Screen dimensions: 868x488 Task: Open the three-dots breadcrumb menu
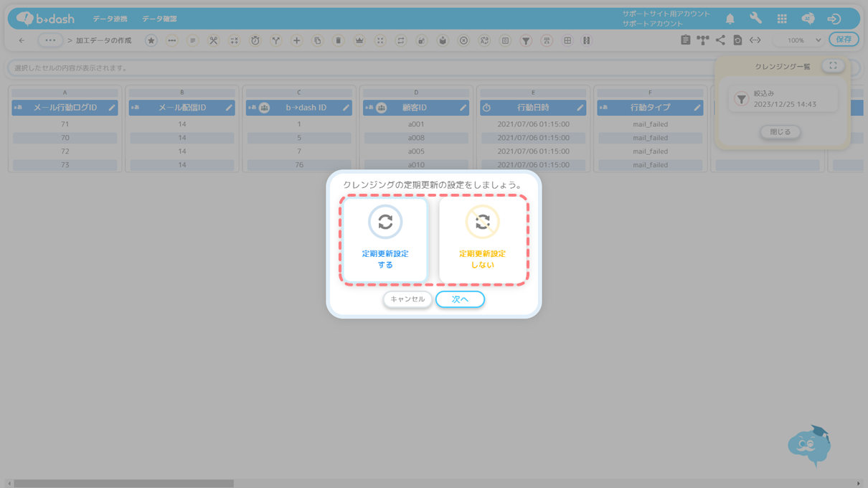point(50,40)
